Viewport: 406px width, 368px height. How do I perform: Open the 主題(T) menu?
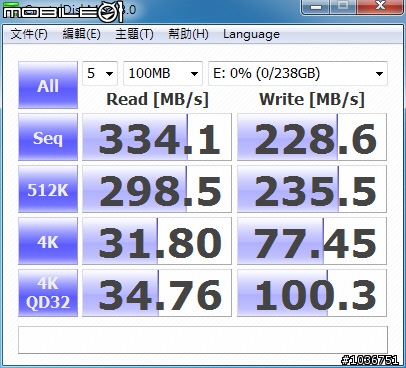[x=134, y=34]
